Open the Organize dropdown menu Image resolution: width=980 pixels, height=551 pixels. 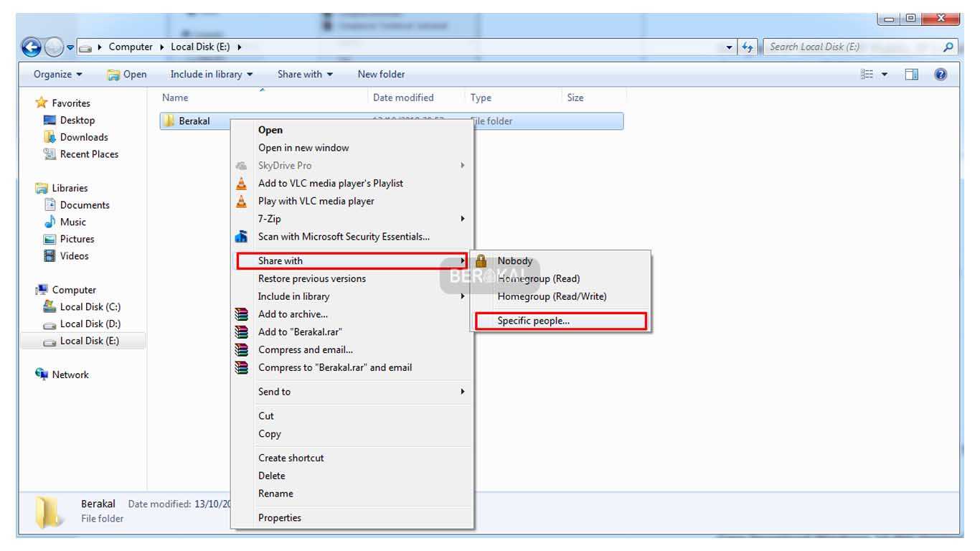click(58, 74)
